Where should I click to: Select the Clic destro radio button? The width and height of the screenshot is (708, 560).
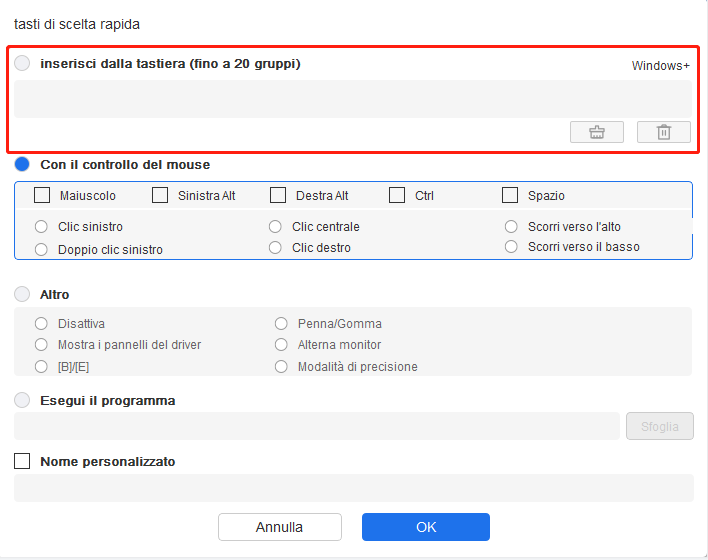tap(275, 247)
